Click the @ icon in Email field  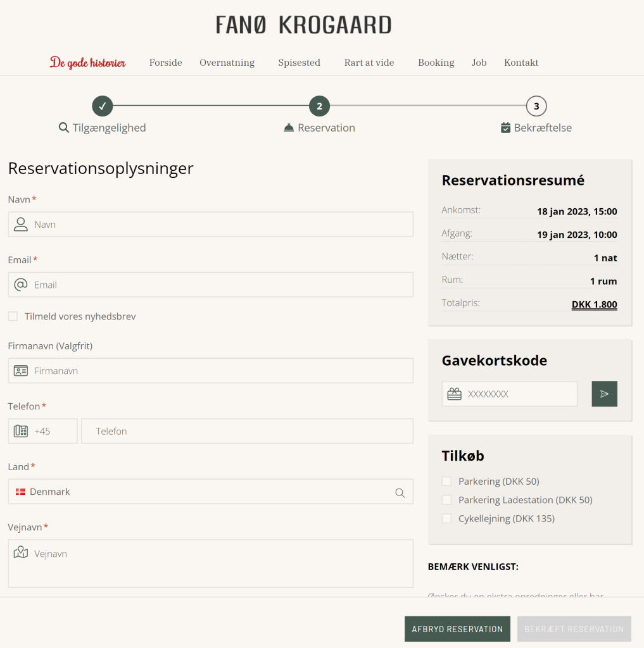click(x=21, y=285)
